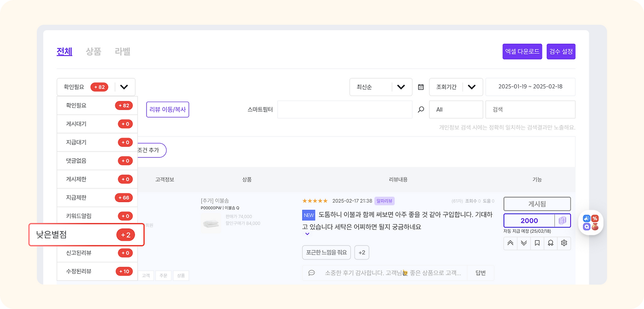Screen dimensions: 644x309
Task: Switch to the 라벨 tab
Action: click(123, 51)
